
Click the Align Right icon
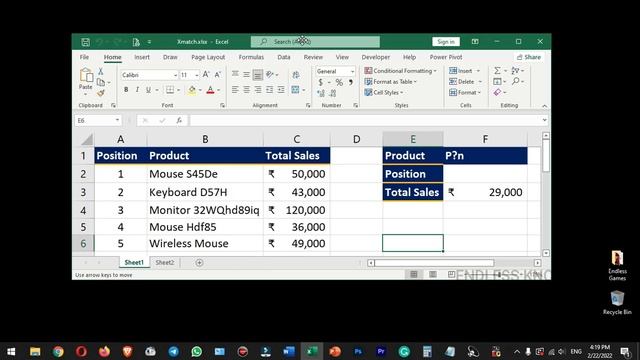coord(258,89)
